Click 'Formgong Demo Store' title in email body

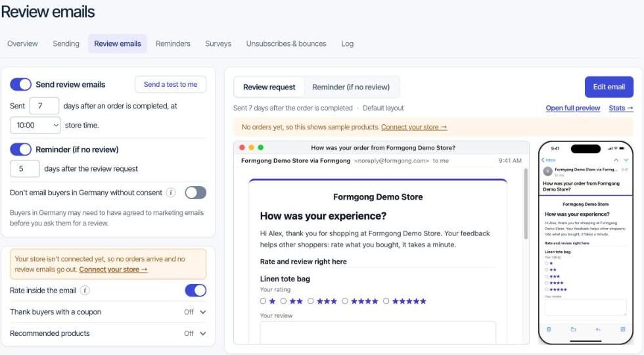coord(378,197)
